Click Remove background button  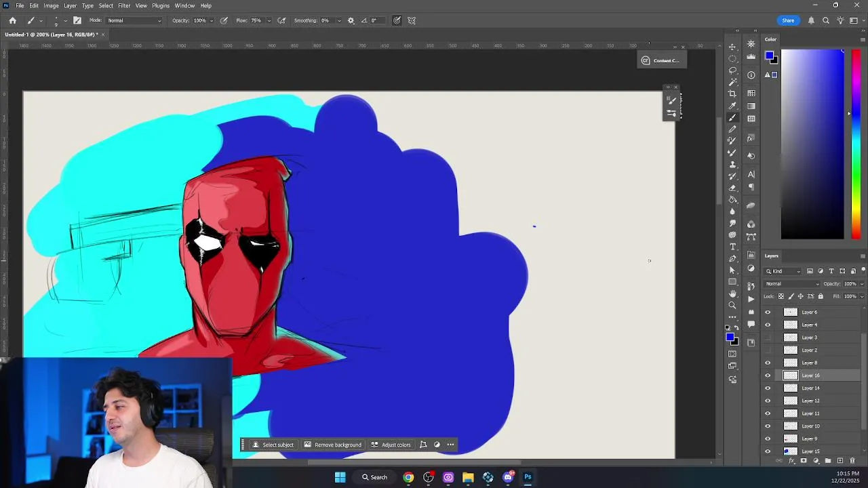coord(332,445)
